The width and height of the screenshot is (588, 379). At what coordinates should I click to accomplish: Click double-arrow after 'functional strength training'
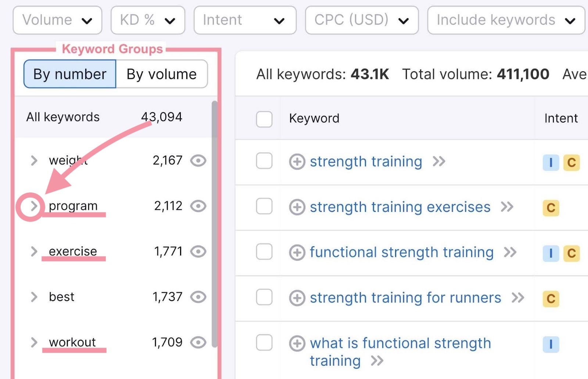[x=510, y=252]
